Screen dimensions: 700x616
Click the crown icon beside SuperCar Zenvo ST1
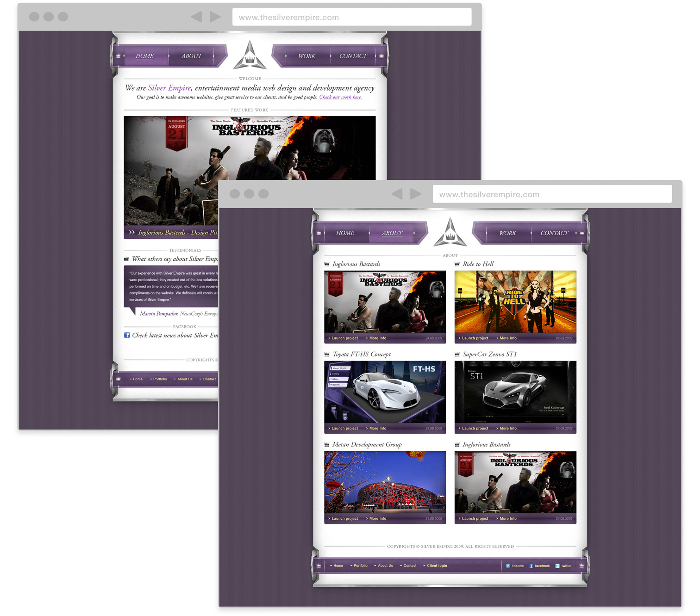(457, 354)
